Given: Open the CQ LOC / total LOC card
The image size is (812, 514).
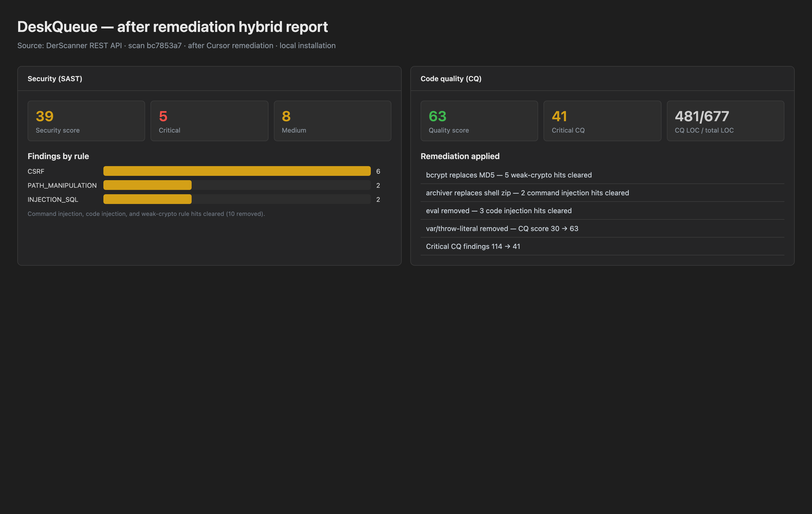Looking at the screenshot, I should [x=725, y=121].
